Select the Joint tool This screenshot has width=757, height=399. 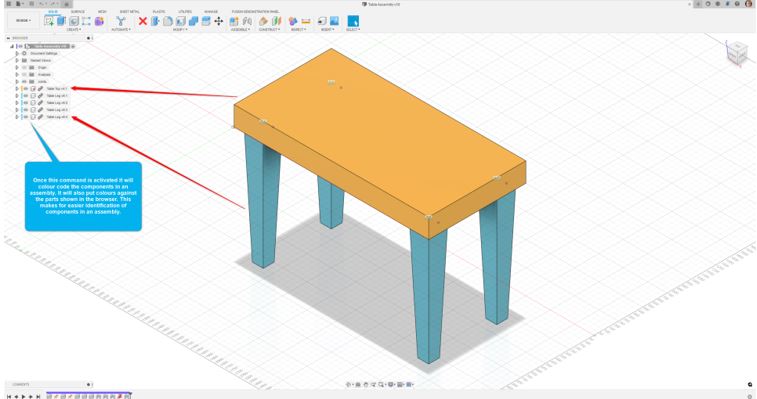pyautogui.click(x=247, y=21)
